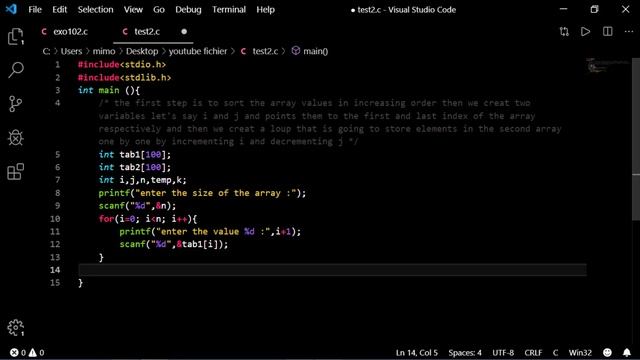Screen dimensions: 640x360
Task: Click line number 15 in gutter
Action: 55,283
